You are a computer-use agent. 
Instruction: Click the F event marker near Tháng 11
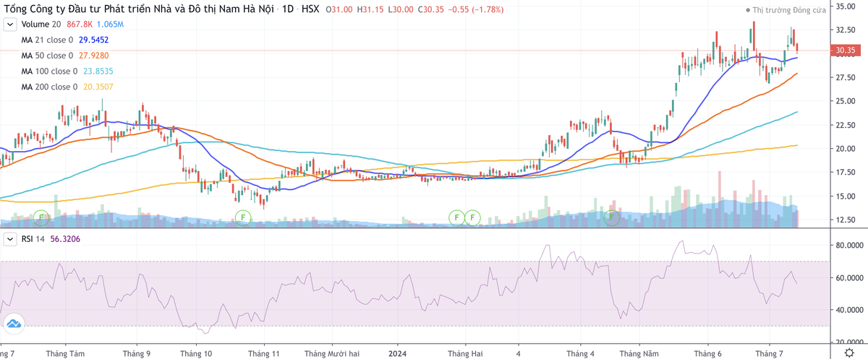[242, 216]
